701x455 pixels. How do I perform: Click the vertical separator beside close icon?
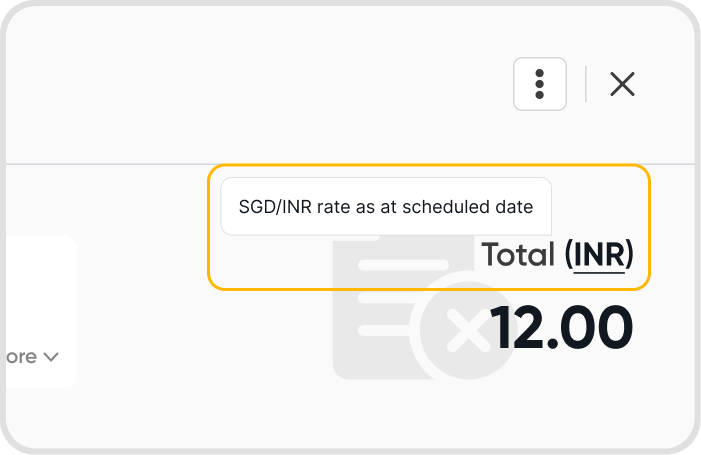tap(586, 84)
